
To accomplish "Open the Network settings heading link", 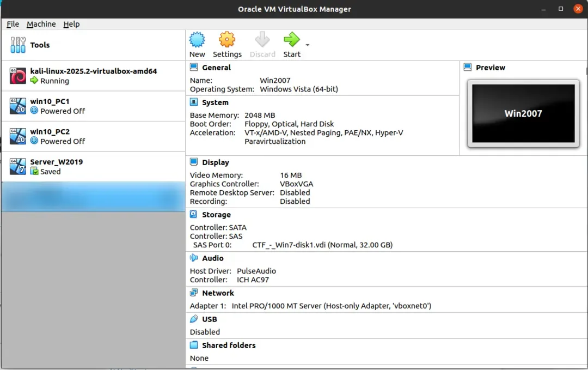I will coord(218,293).
